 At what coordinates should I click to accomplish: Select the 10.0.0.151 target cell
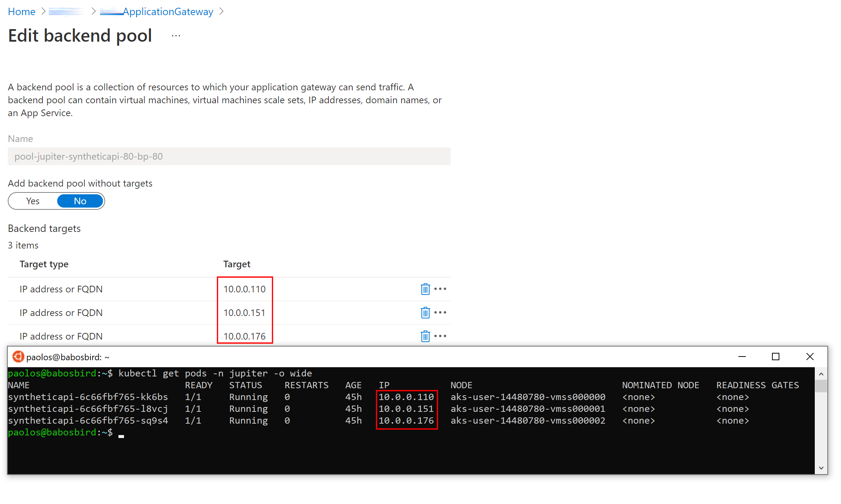point(245,313)
